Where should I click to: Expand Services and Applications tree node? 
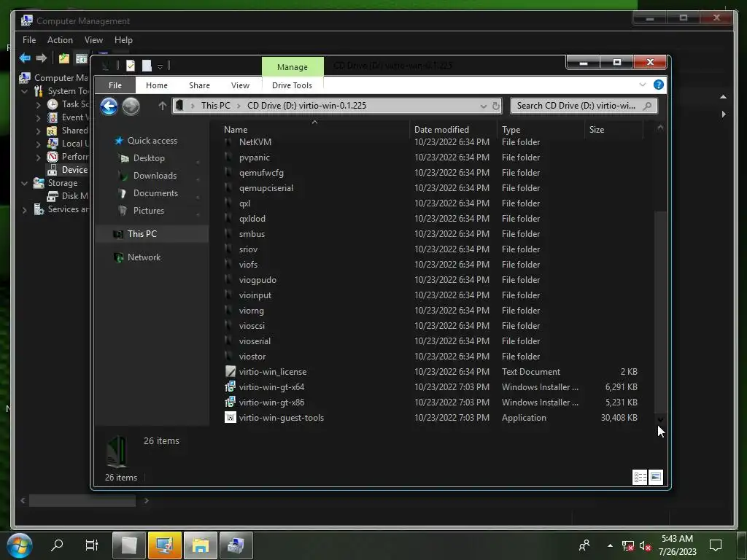pos(24,209)
